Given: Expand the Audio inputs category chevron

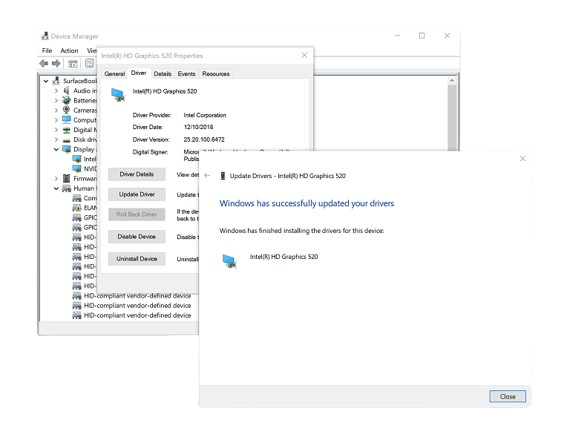Looking at the screenshot, I should [x=56, y=91].
